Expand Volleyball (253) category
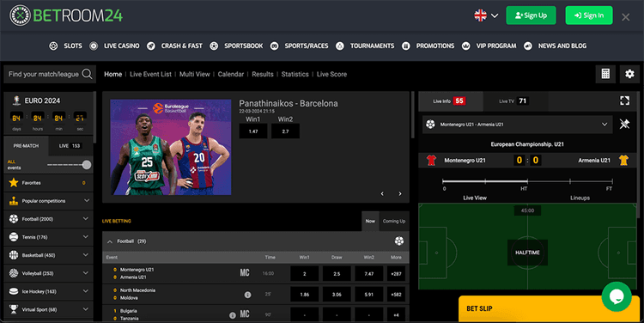Viewport: 644px width, 323px height. (85, 273)
